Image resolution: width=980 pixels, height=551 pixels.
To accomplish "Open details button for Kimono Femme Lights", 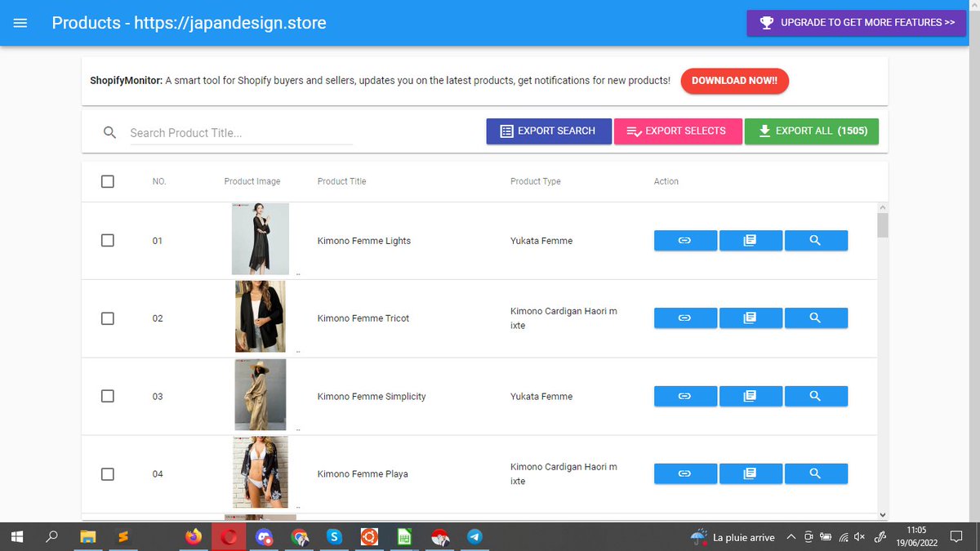I will (x=751, y=240).
